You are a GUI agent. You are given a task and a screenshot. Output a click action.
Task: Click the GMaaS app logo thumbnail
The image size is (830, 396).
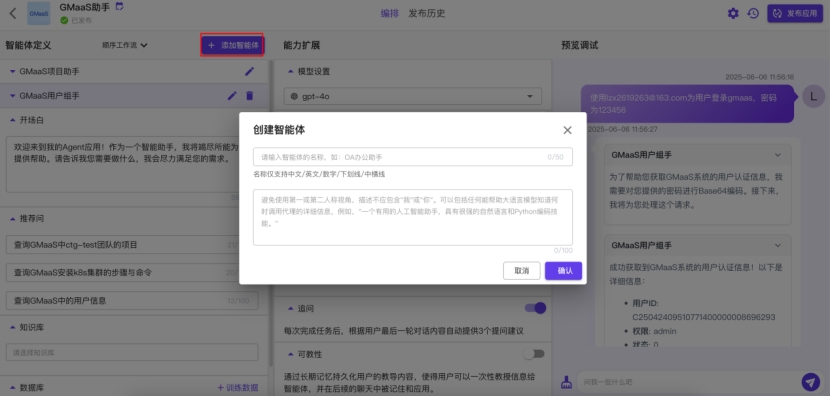[39, 13]
